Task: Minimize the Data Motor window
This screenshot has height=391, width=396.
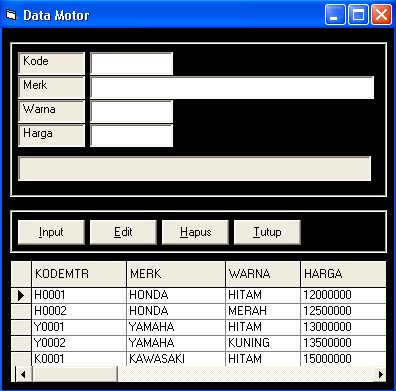Action: 335,15
